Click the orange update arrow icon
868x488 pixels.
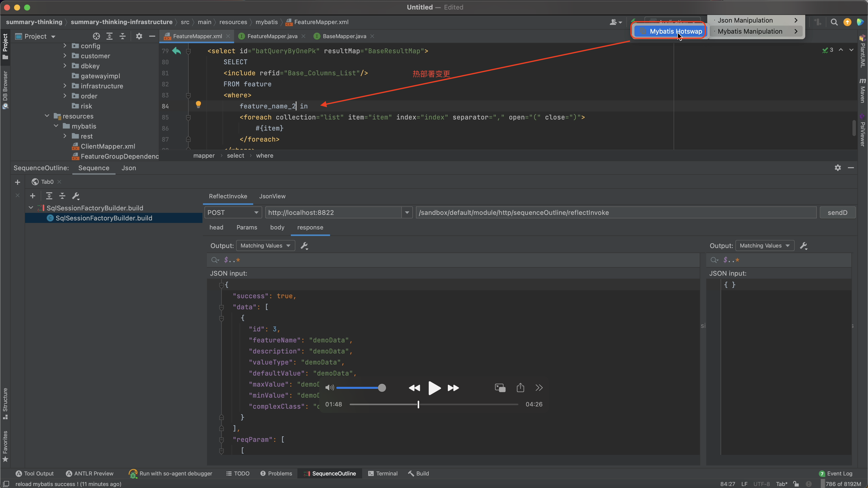click(x=847, y=22)
